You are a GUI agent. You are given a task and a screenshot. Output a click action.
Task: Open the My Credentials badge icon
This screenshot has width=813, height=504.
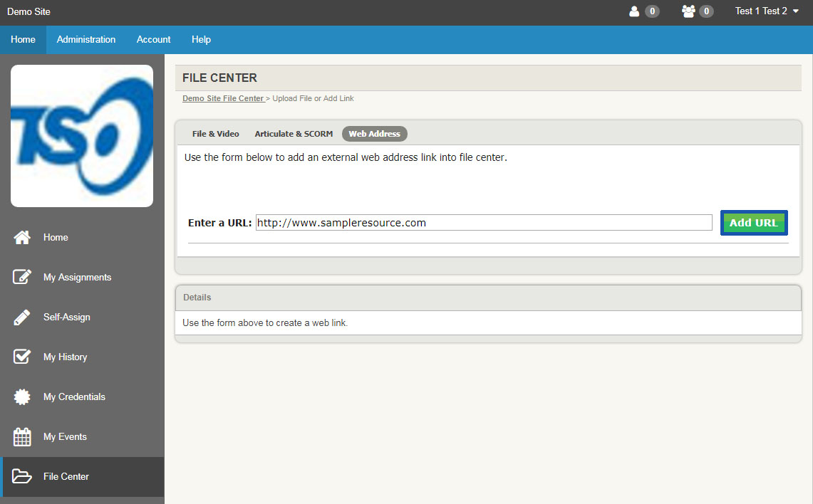(x=22, y=397)
